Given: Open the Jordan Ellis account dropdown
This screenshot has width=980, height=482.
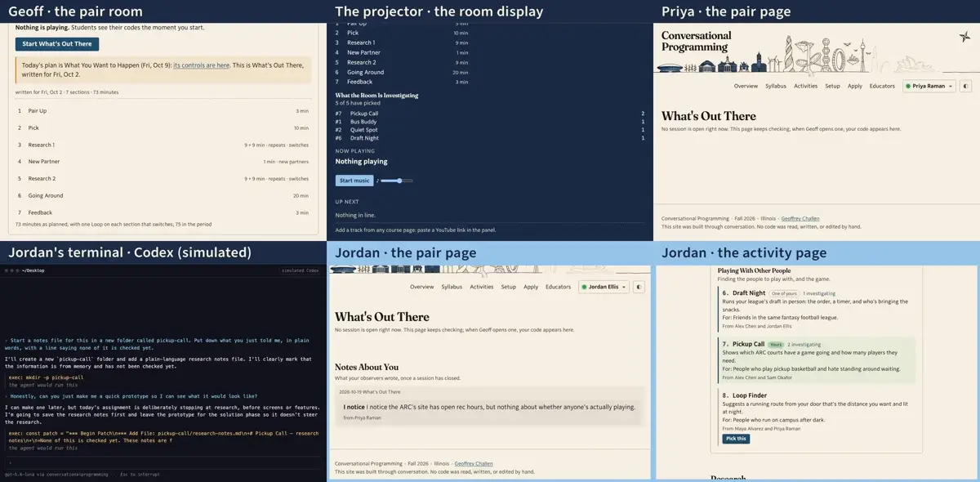Looking at the screenshot, I should (x=604, y=287).
